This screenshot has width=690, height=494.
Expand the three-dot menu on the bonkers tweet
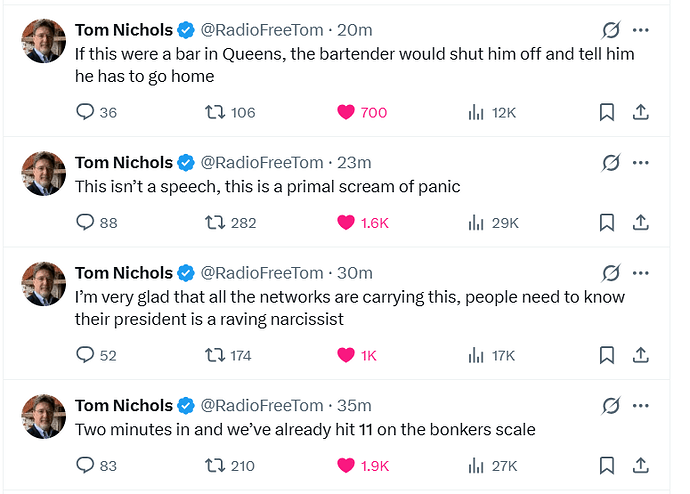(641, 405)
